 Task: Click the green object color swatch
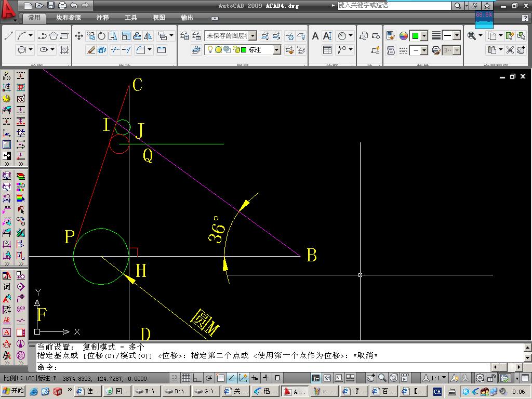(x=415, y=36)
